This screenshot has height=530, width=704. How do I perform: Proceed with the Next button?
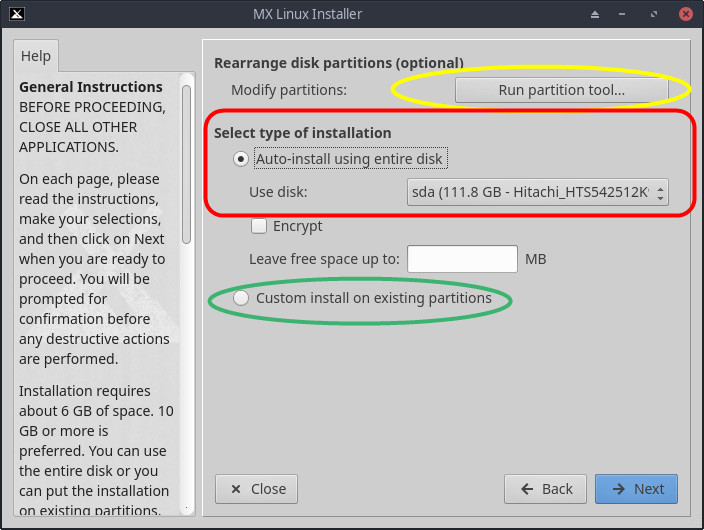click(636, 489)
